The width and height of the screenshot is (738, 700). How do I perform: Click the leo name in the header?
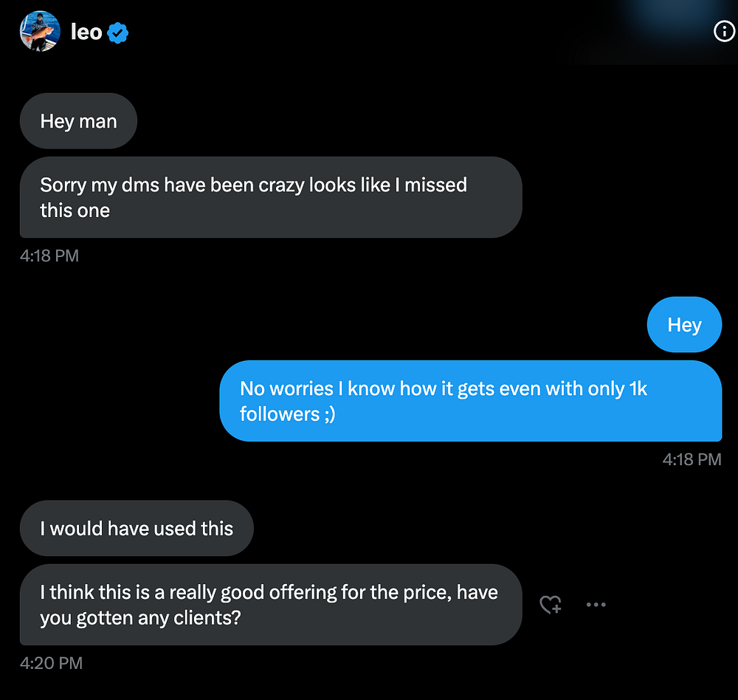pos(86,32)
